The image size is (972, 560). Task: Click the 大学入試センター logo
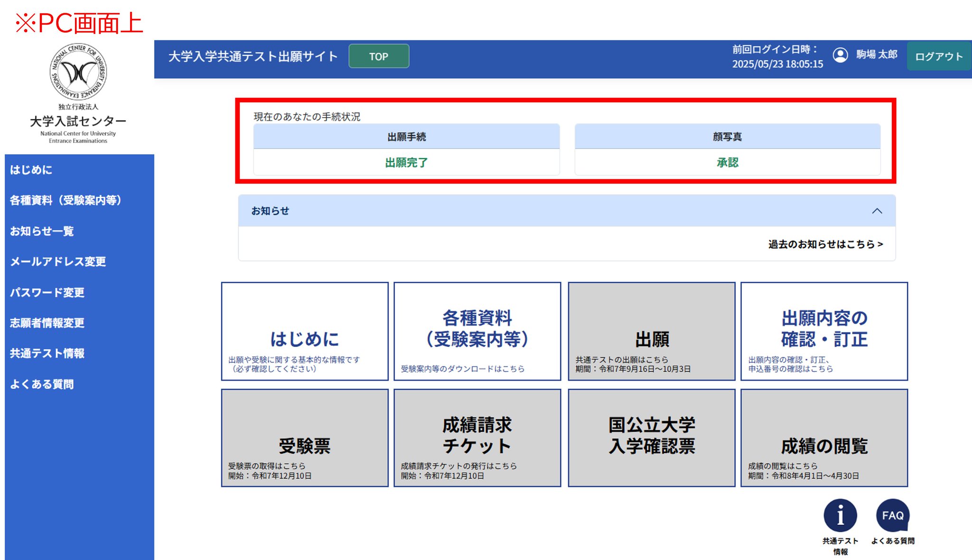[78, 72]
